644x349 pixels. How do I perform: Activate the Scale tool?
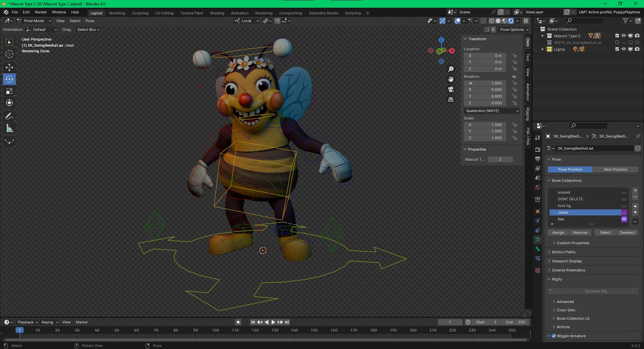click(9, 91)
